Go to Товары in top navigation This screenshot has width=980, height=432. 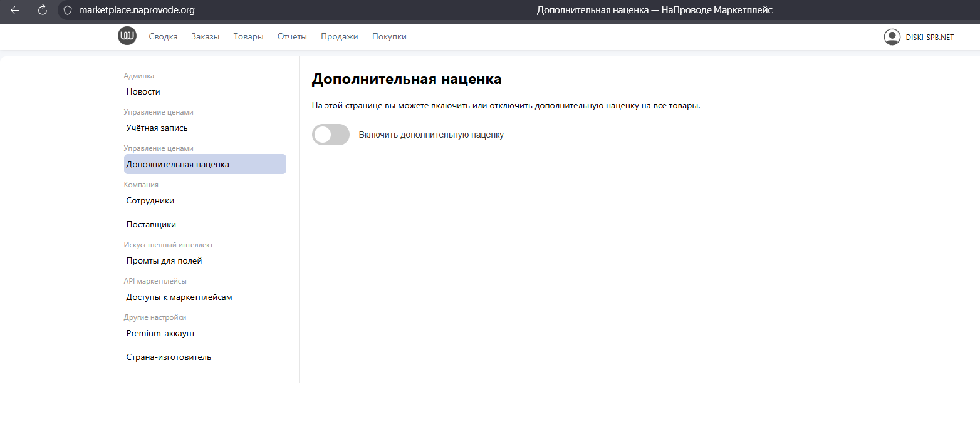click(x=248, y=37)
